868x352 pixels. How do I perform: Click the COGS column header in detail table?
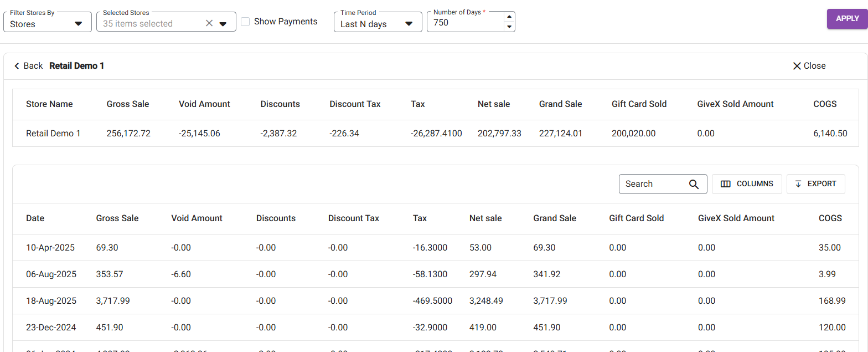(830, 218)
